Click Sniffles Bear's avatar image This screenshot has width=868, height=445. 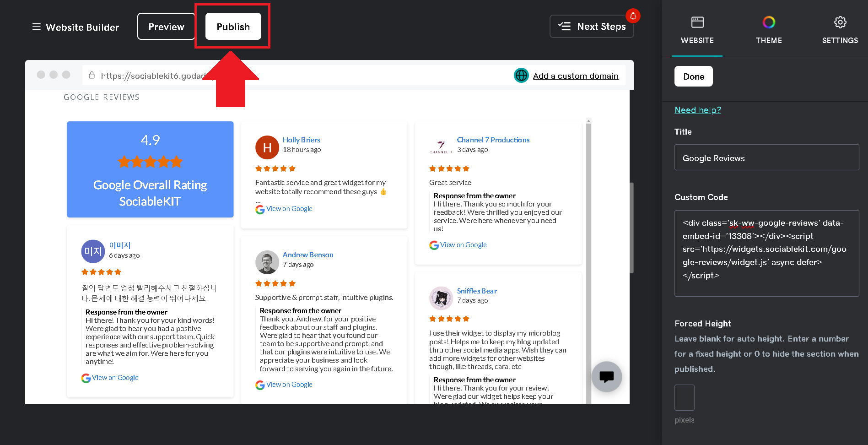pos(441,298)
